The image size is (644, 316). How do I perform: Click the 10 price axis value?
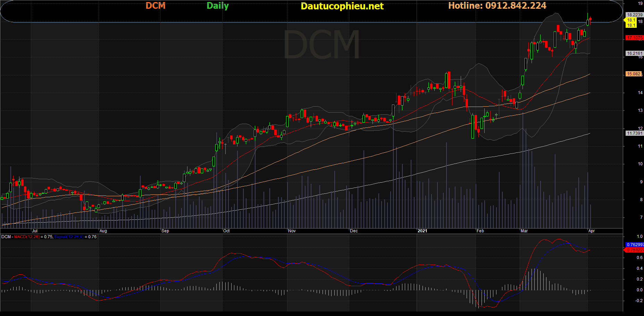(640, 164)
